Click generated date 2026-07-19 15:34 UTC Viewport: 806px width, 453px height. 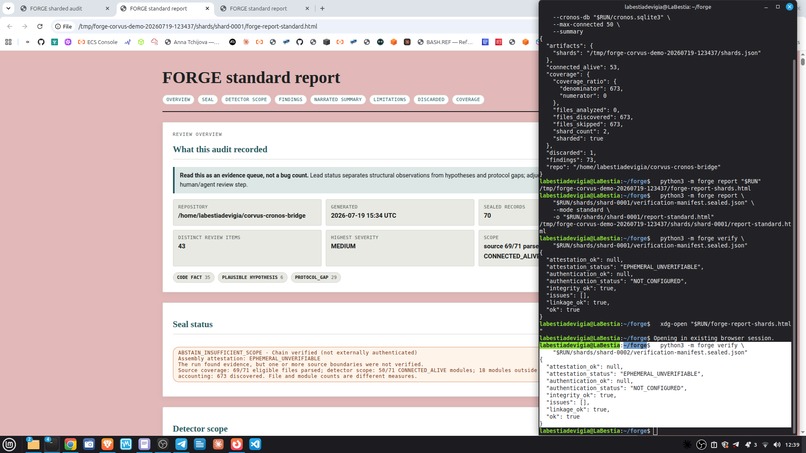click(x=363, y=215)
